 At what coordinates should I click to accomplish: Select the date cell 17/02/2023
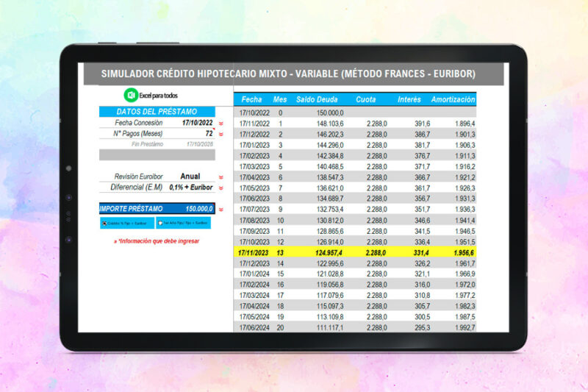click(254, 156)
